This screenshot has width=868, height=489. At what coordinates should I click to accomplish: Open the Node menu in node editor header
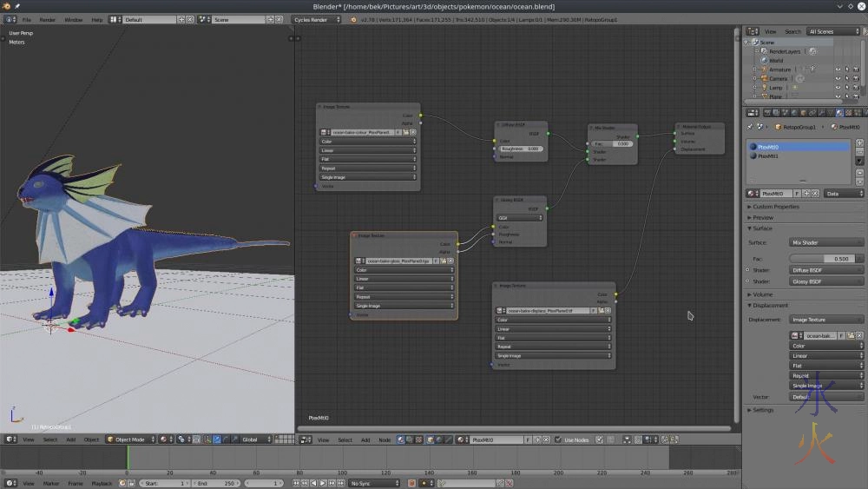[x=384, y=440]
